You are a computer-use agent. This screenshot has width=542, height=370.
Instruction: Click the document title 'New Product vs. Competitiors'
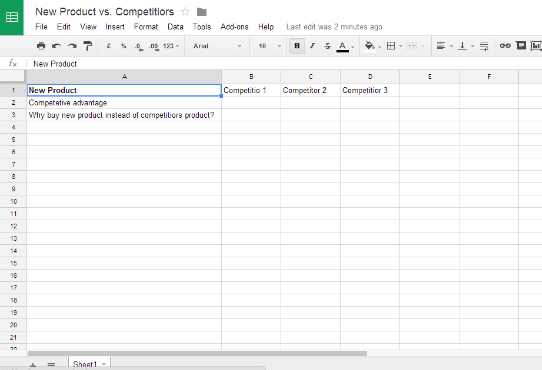tap(105, 12)
